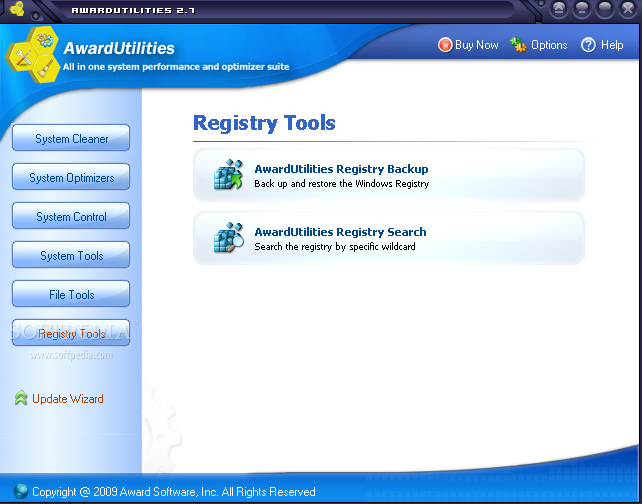642x504 pixels.
Task: Open the System Optimizers section
Action: click(71, 177)
